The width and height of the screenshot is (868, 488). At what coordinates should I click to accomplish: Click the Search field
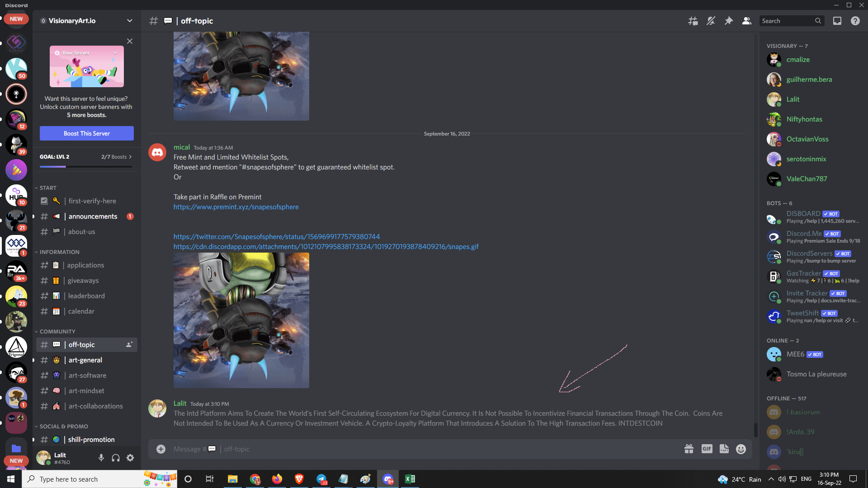(792, 21)
